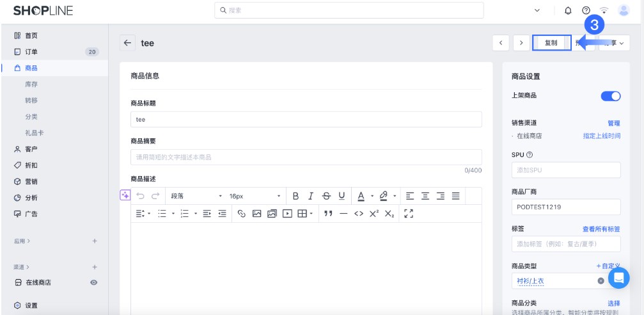Screen dimensions: 644x315
Task: Apply subscript formatting
Action: pyautogui.click(x=389, y=214)
